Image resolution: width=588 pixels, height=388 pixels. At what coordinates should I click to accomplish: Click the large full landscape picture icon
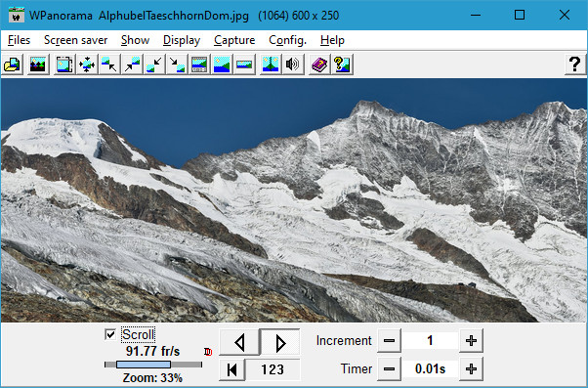(x=222, y=65)
